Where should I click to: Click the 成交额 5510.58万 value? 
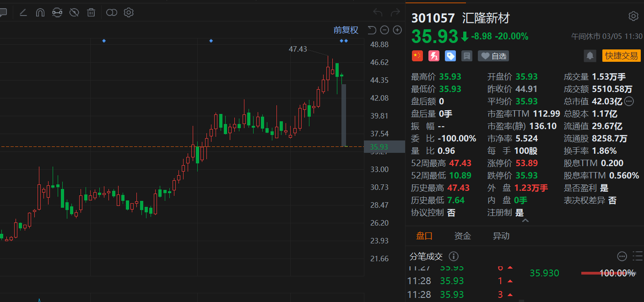612,89
